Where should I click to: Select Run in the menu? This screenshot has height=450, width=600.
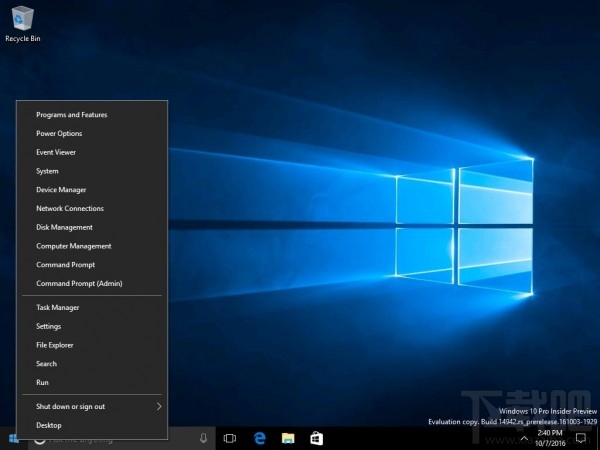pyautogui.click(x=92, y=383)
